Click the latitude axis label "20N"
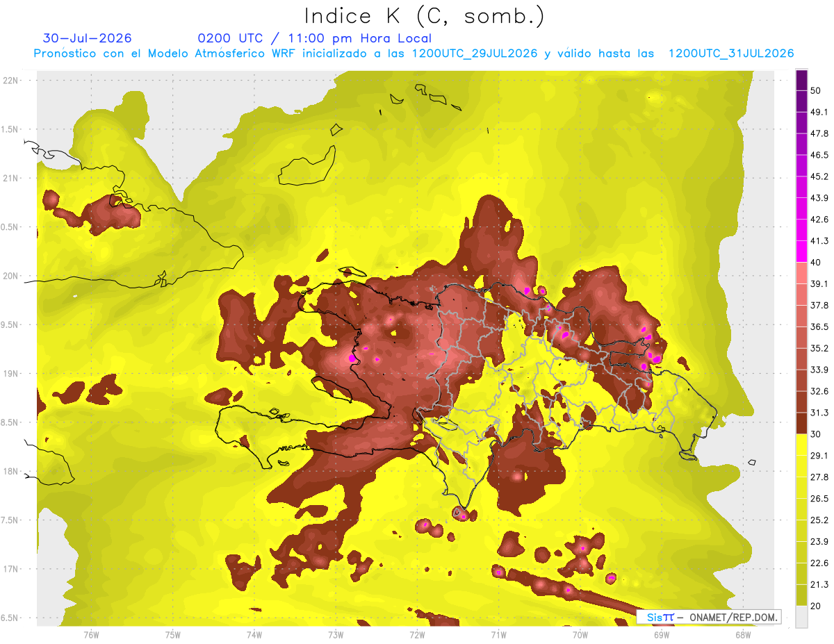 click(x=11, y=276)
